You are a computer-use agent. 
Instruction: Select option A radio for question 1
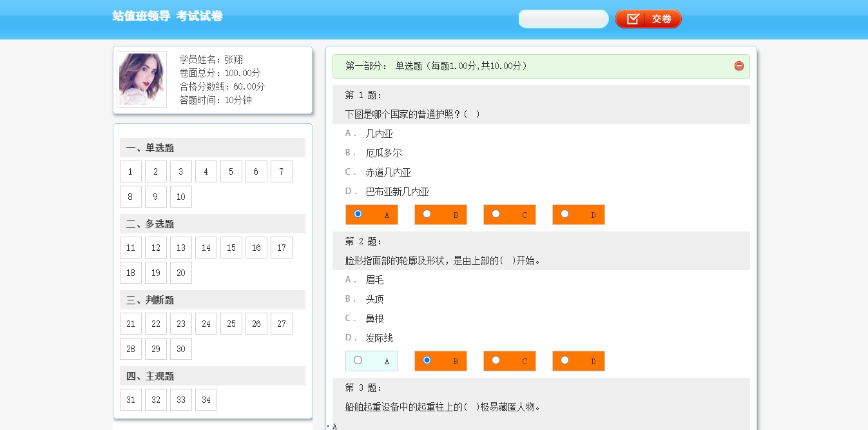pyautogui.click(x=358, y=214)
